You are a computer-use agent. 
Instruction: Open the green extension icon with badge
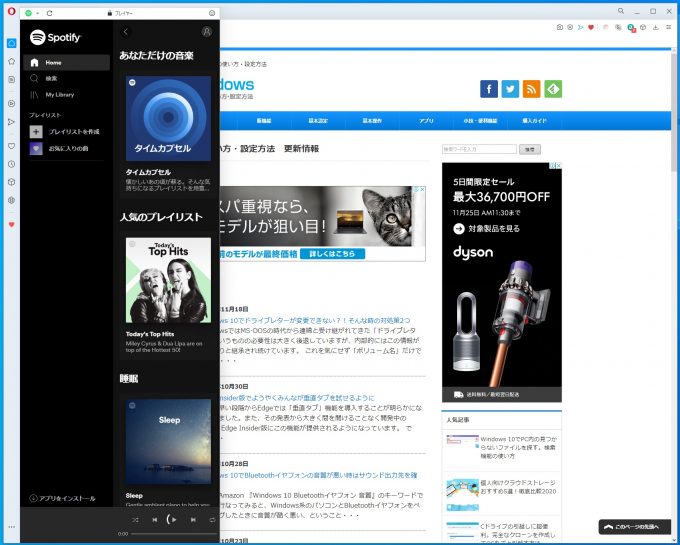631,28
